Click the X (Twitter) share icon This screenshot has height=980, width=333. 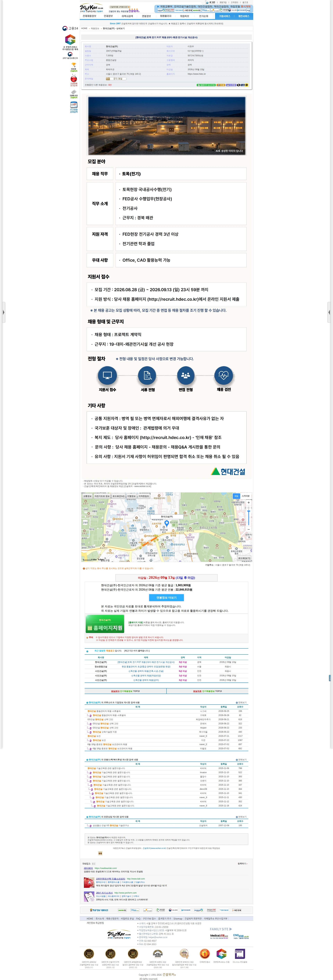pyautogui.click(x=238, y=85)
